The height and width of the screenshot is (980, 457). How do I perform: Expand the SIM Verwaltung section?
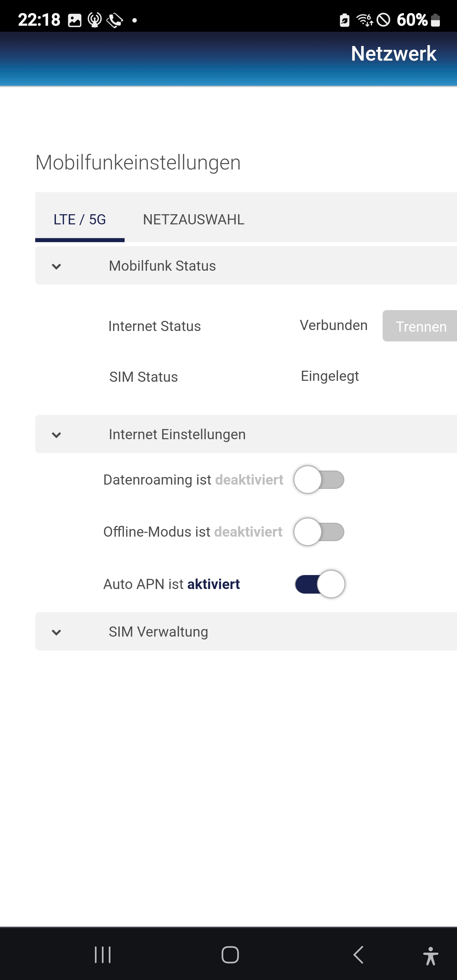click(56, 632)
